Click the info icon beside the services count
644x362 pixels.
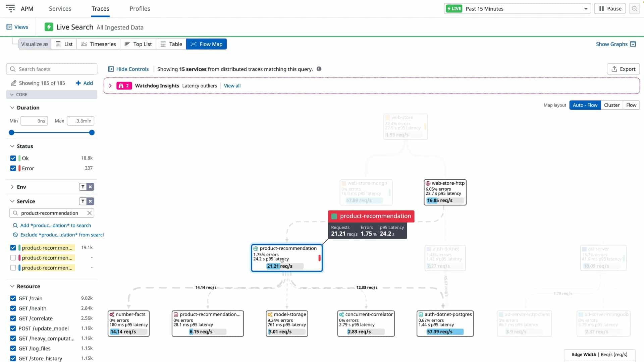tap(319, 69)
